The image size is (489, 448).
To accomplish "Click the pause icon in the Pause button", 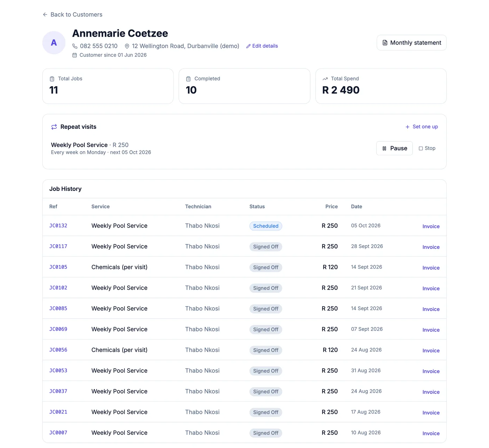I will 384,148.
